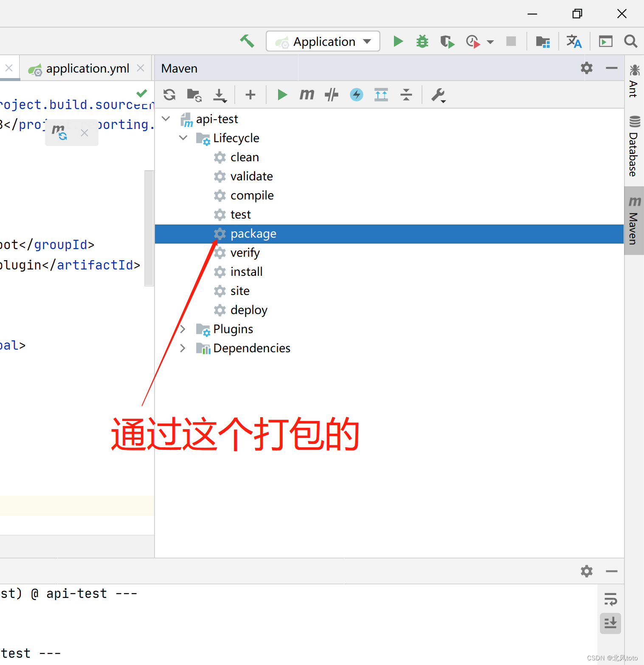Download sources and documentation icon

(220, 95)
